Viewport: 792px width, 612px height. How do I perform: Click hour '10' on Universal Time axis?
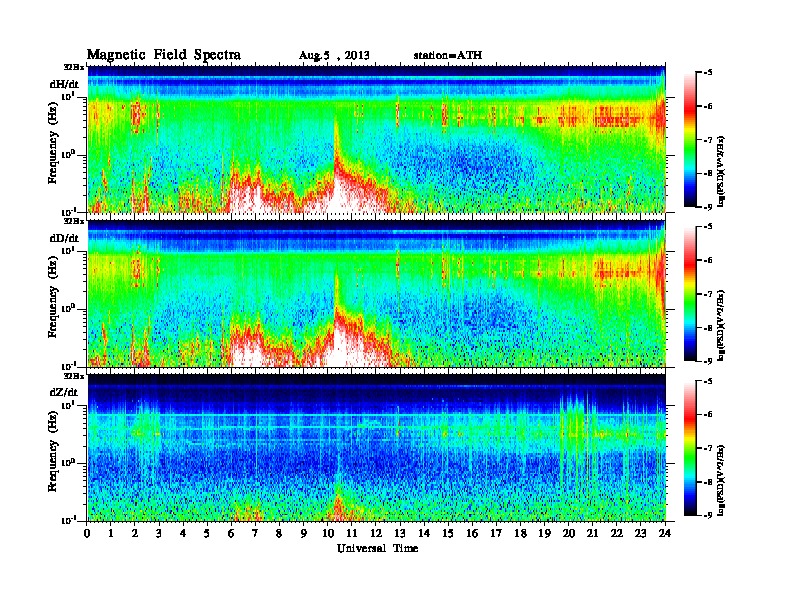[328, 533]
